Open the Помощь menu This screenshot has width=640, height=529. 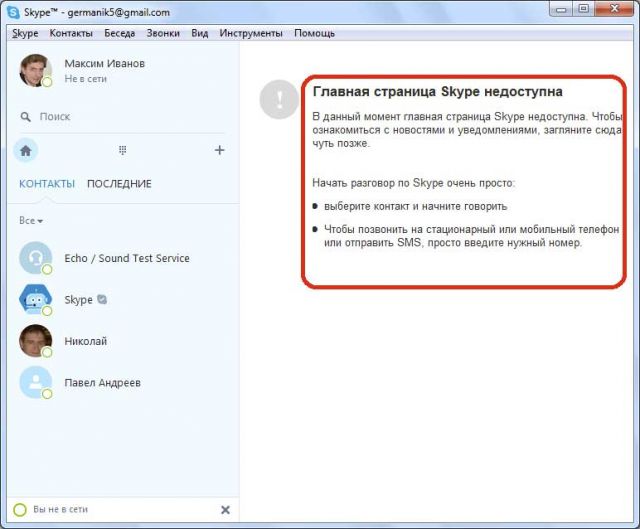(314, 33)
